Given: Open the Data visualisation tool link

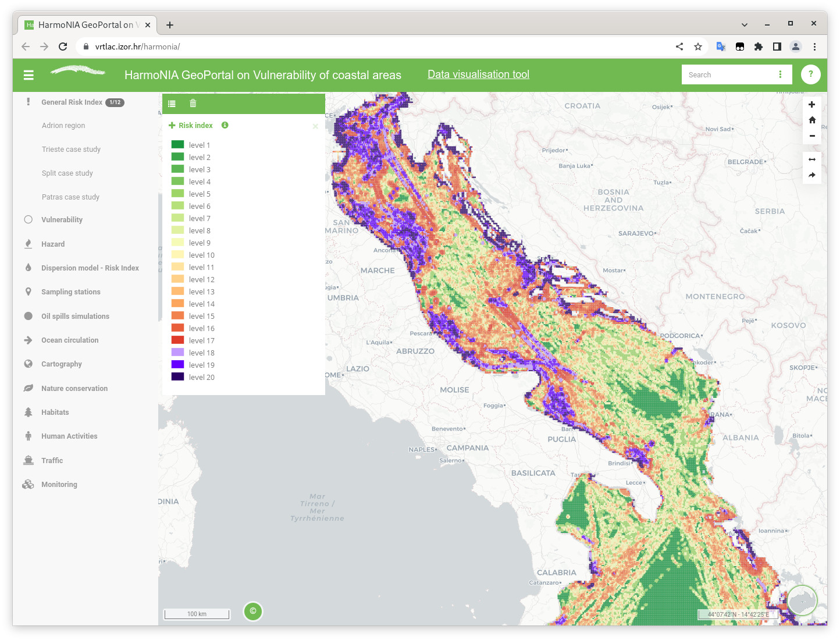Looking at the screenshot, I should (x=478, y=74).
